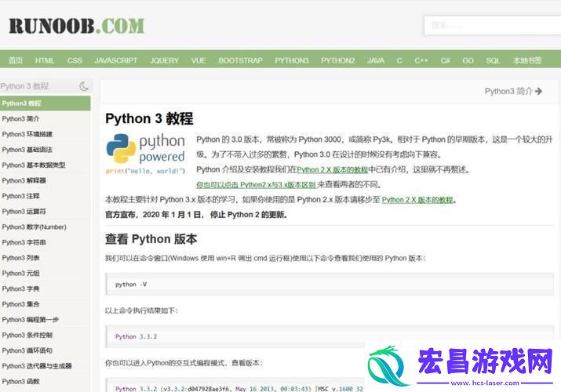Click the 查看 Python 版本 heading
The height and width of the screenshot is (392, 561).
[151, 239]
